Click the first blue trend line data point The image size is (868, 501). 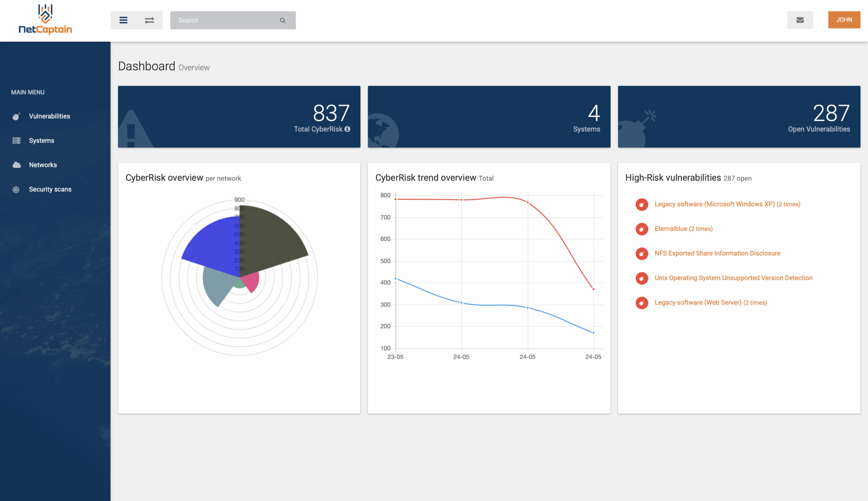pyautogui.click(x=396, y=279)
